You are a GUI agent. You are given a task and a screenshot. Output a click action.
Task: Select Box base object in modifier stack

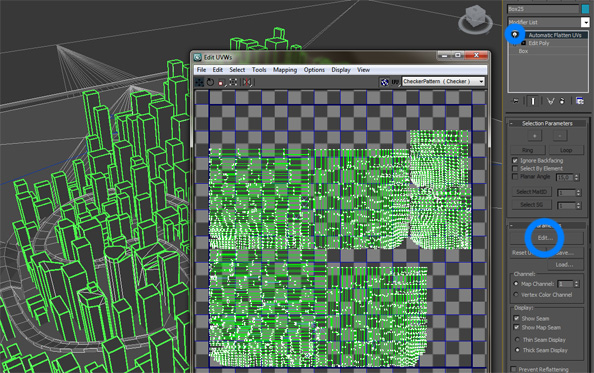(523, 51)
